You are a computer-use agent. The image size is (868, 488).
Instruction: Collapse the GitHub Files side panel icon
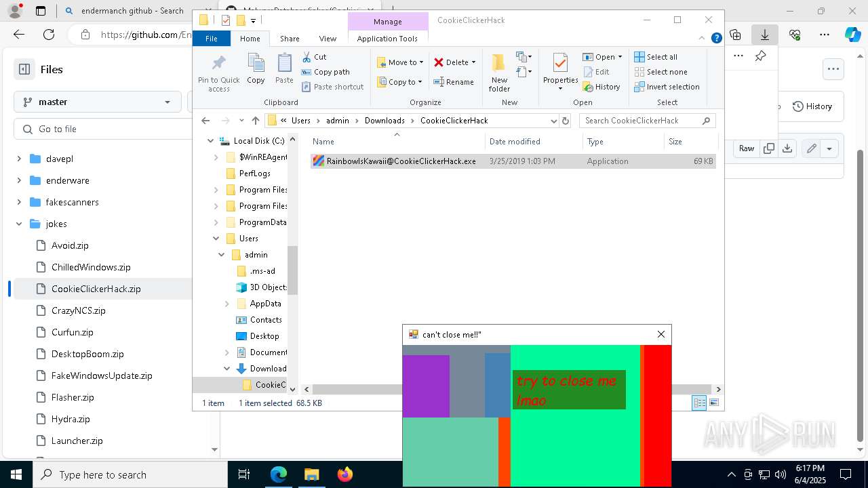pos(24,69)
